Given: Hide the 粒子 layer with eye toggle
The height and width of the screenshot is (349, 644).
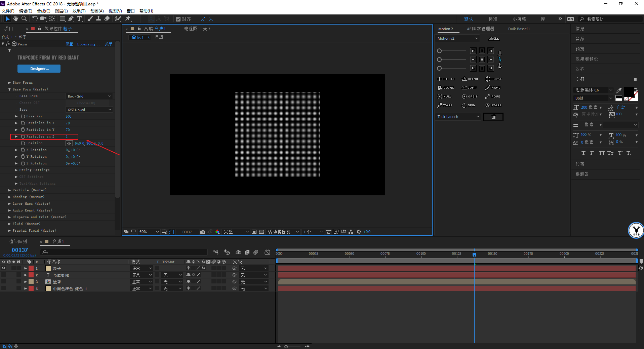Looking at the screenshot, I should (x=4, y=268).
